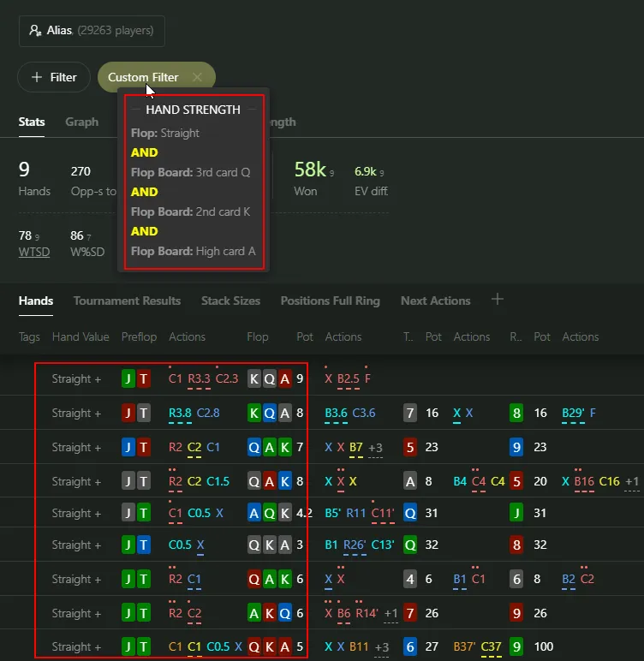Toggle the Custom Filter chip
This screenshot has height=661, width=644.
pos(143,77)
